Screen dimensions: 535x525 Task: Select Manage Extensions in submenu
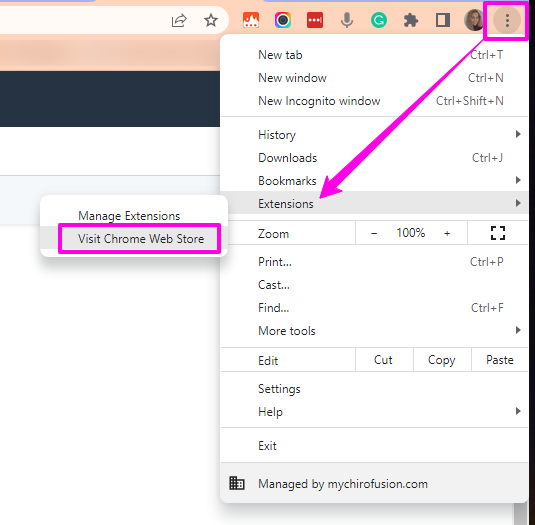(x=134, y=216)
